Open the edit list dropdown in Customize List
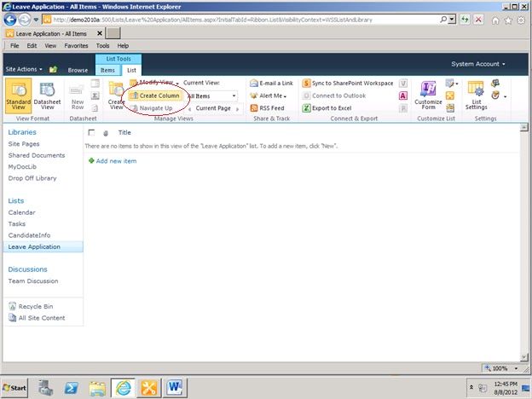The image size is (532, 399). [452, 83]
